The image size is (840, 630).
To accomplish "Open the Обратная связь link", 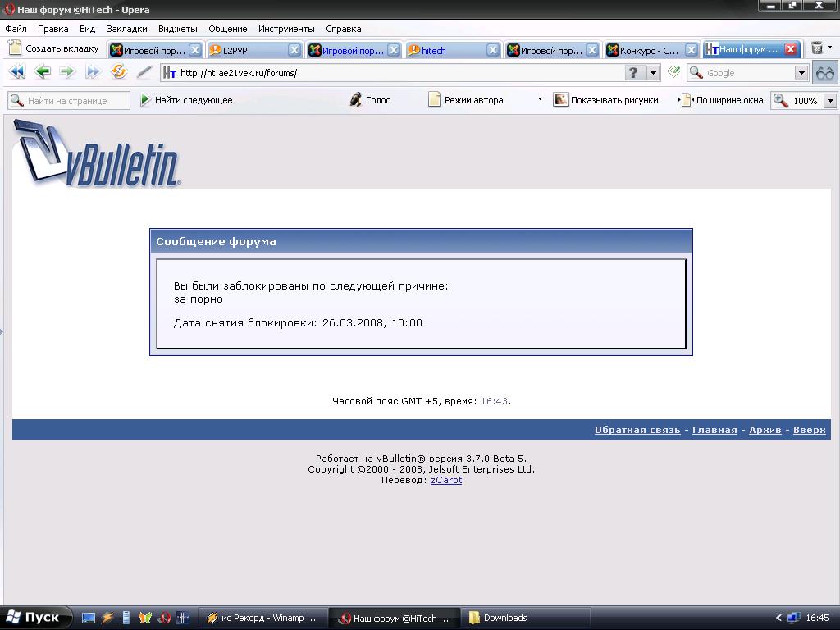I will (x=637, y=430).
